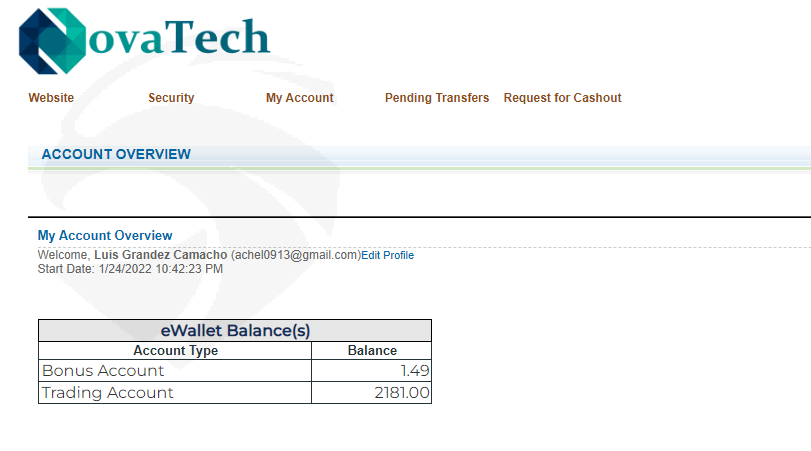The height and width of the screenshot is (451, 811).
Task: Select the Bonus Account row
Action: [x=235, y=371]
